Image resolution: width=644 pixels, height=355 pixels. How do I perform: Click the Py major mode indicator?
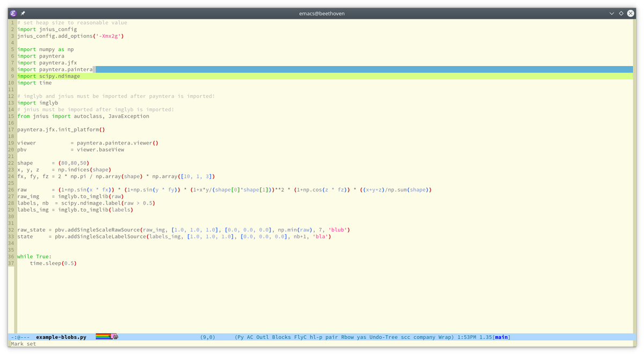coord(240,337)
